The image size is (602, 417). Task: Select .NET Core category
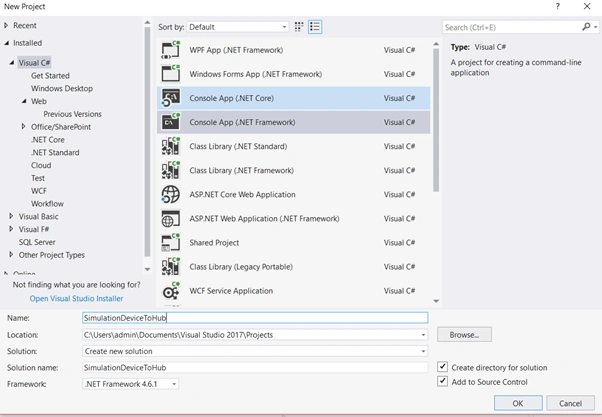48,140
